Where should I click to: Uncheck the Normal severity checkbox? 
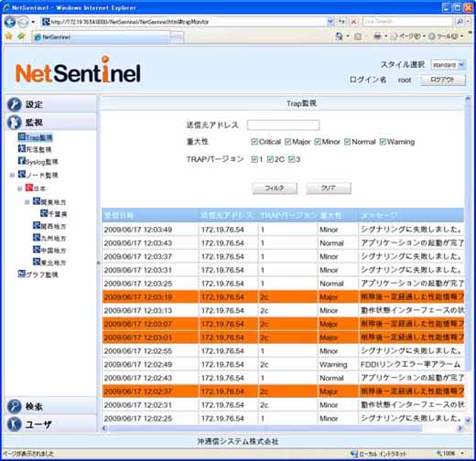tap(347, 142)
